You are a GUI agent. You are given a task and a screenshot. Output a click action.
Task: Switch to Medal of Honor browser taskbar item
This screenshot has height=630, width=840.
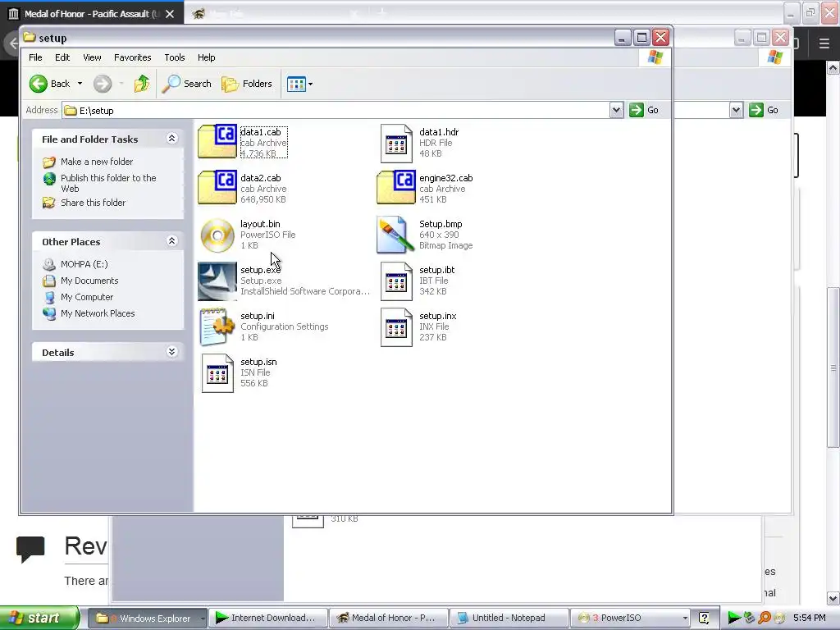coord(388,619)
